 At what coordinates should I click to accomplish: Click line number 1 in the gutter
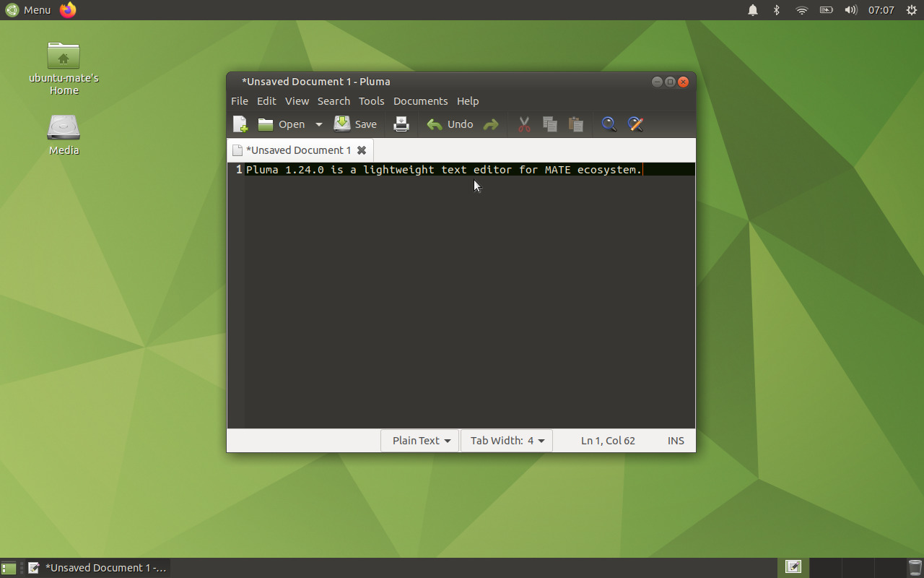coord(239,170)
